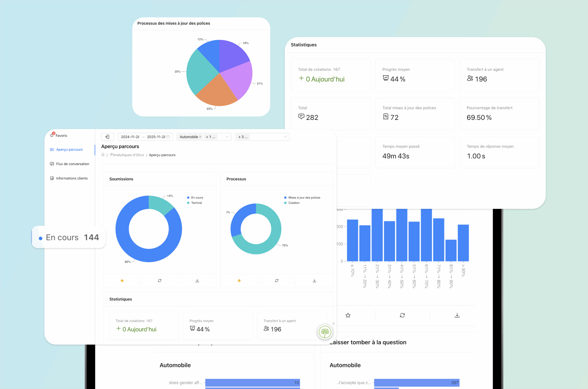Open the '+ 3 ...' filter dropdown
Screen dimensions: 588x389
[262, 137]
